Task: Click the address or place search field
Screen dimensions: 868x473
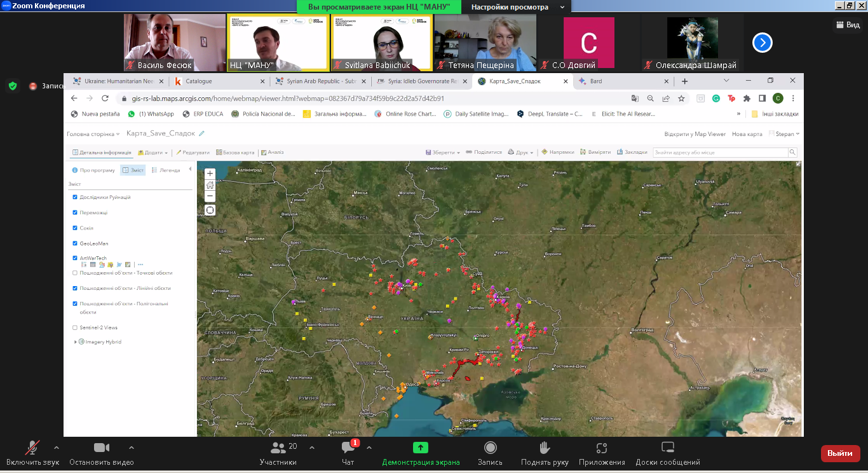Action: pos(720,153)
